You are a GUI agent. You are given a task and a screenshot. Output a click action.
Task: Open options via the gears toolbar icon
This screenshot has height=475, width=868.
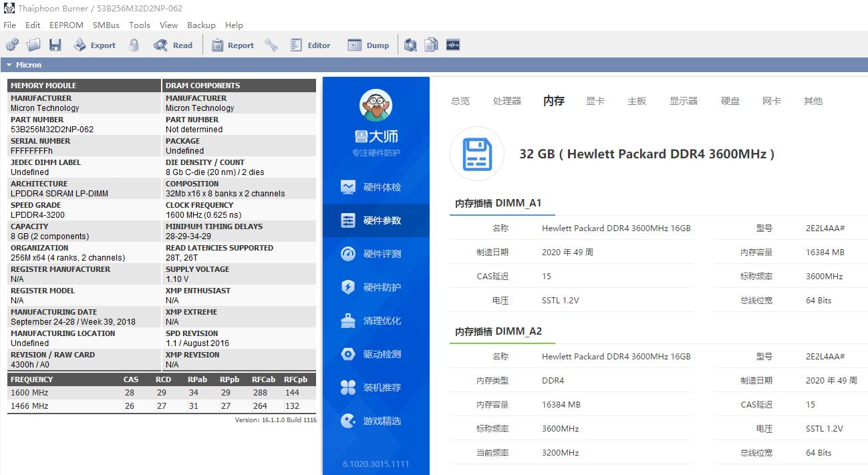coord(11,45)
